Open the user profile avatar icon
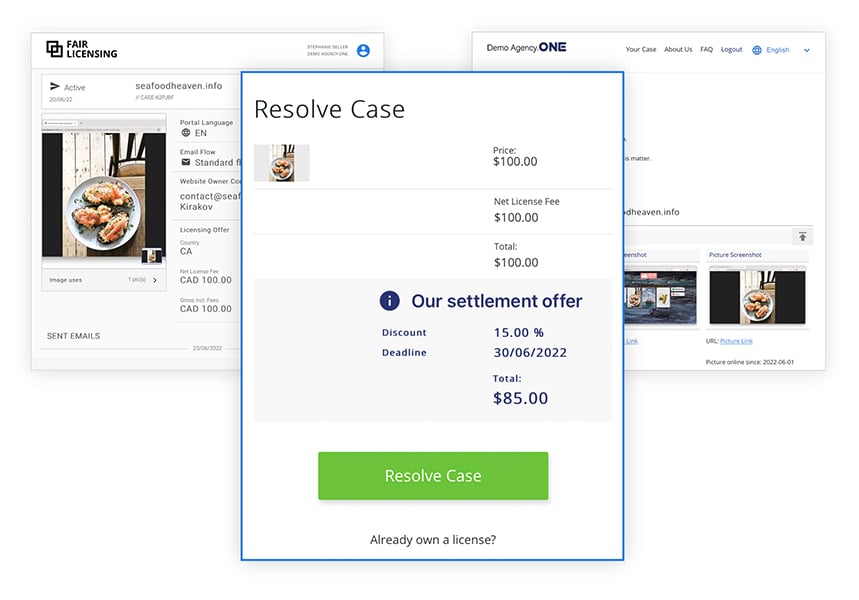This screenshot has width=859, height=600. tap(363, 50)
